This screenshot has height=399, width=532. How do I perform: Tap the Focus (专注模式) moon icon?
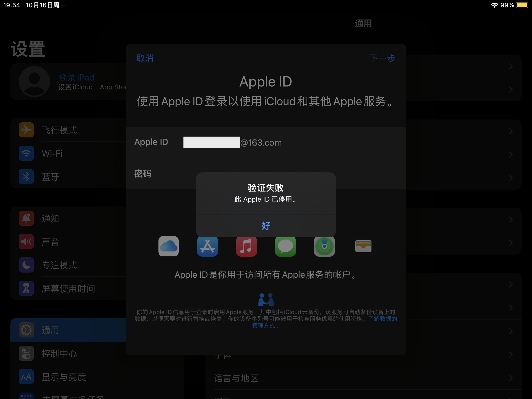[x=26, y=265]
